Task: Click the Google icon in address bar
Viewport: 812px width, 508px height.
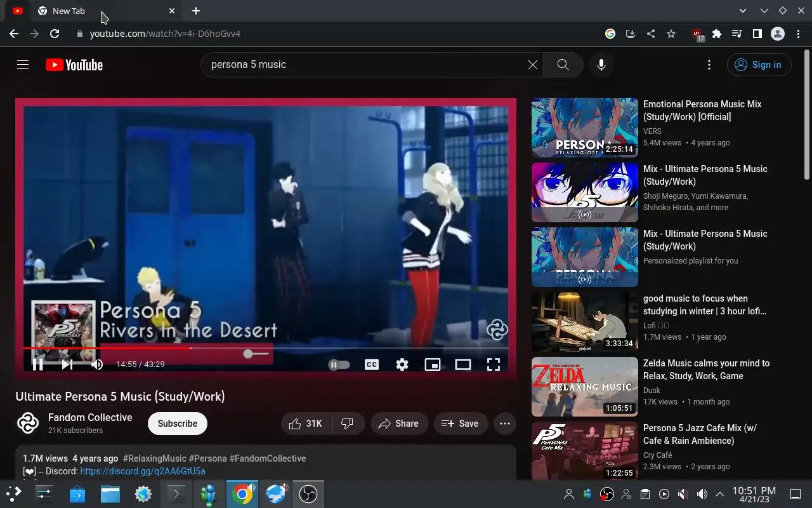Action: pyautogui.click(x=610, y=34)
